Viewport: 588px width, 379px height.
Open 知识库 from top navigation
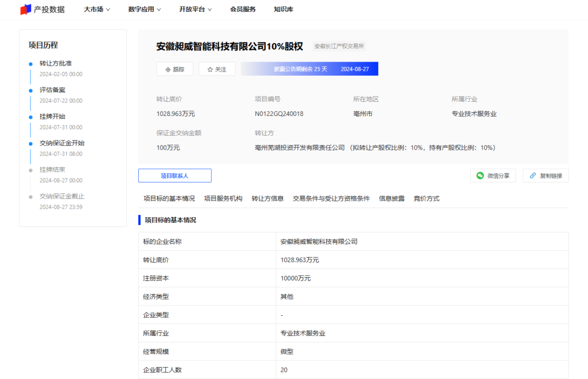tap(284, 9)
